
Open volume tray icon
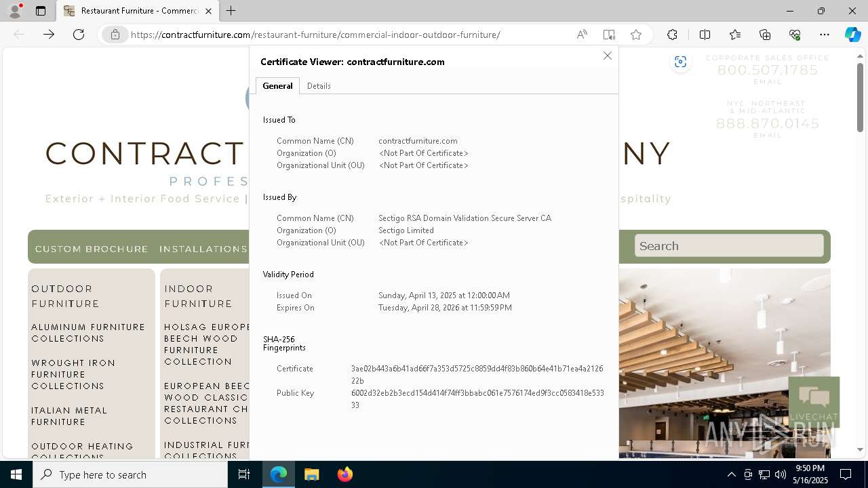pos(780,474)
